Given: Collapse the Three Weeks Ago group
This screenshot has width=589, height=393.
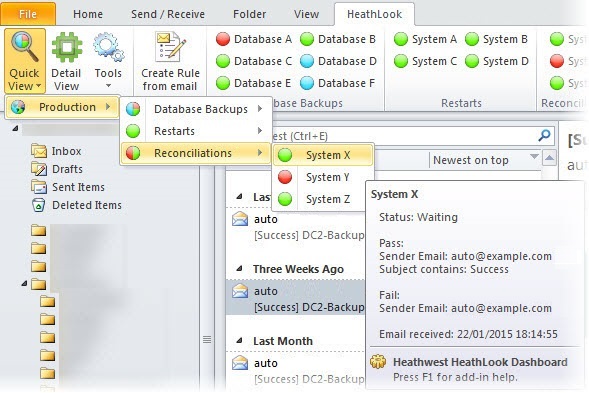Looking at the screenshot, I should [x=239, y=269].
